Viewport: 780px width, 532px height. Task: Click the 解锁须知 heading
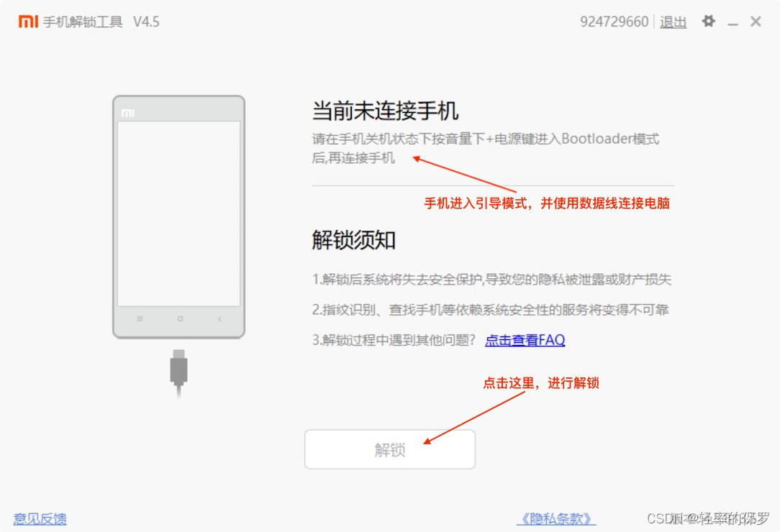354,240
